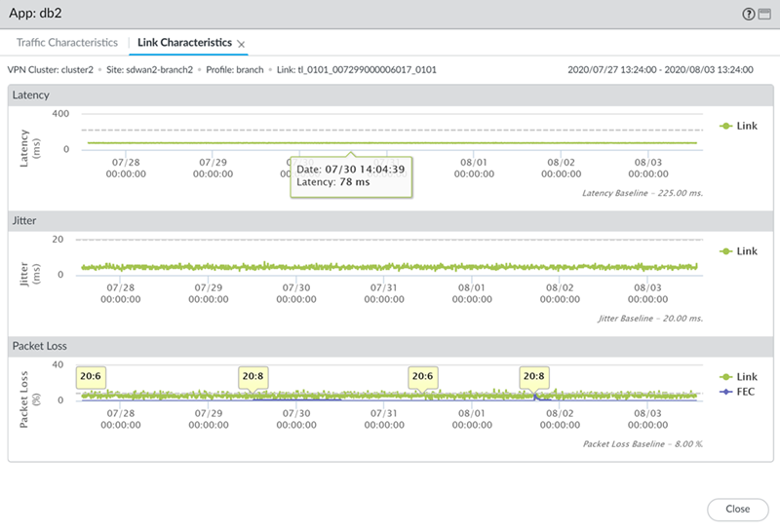This screenshot has height=532, width=780.
Task: Toggle FEC series in Packet Loss legend
Action: click(738, 391)
